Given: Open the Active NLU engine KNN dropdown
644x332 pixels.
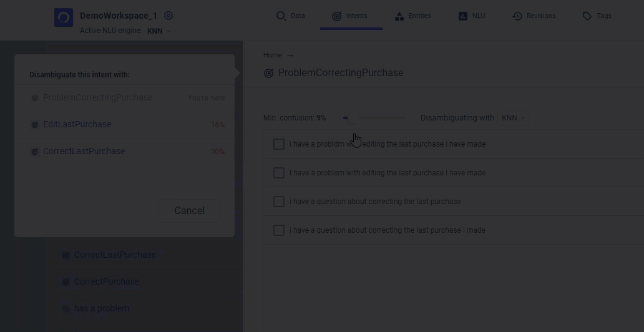Looking at the screenshot, I should click(159, 31).
